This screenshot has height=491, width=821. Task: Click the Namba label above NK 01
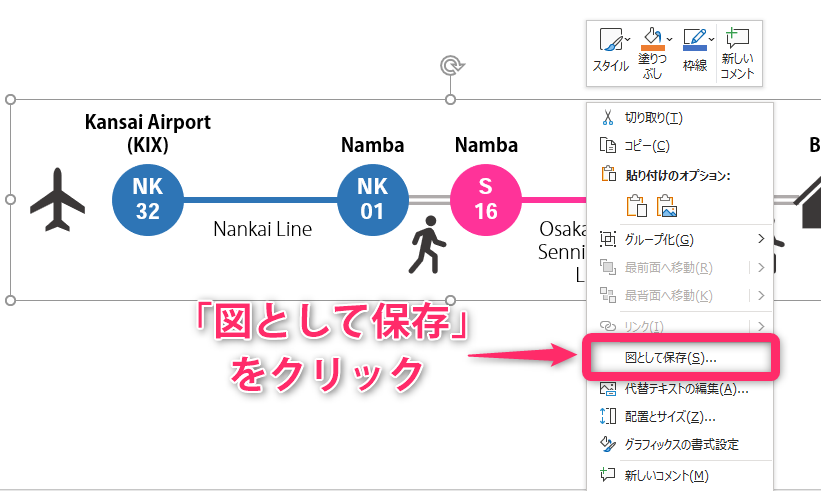pos(372,145)
